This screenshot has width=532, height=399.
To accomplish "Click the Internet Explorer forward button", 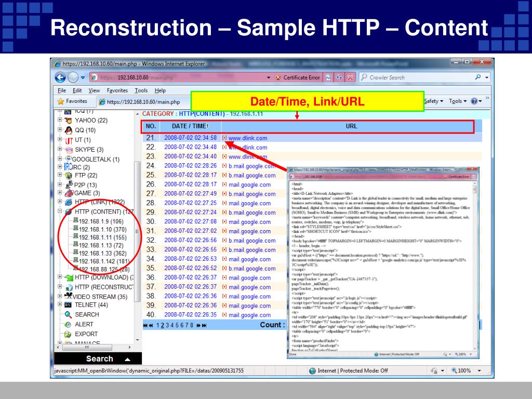I will tap(73, 78).
